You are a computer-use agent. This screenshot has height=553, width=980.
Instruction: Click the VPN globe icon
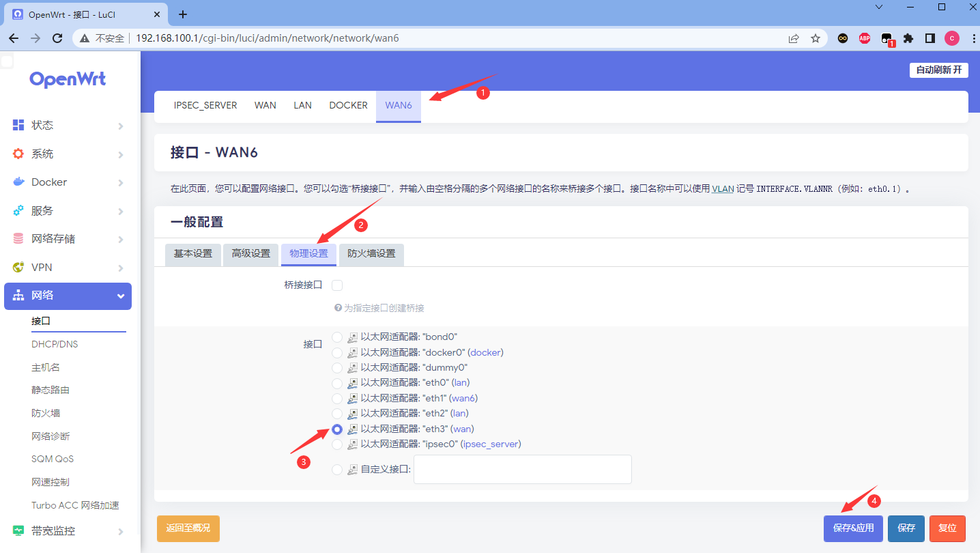coord(18,267)
